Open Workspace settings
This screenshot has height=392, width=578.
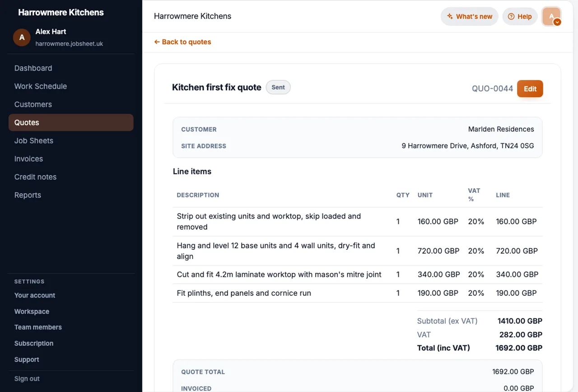tap(32, 312)
